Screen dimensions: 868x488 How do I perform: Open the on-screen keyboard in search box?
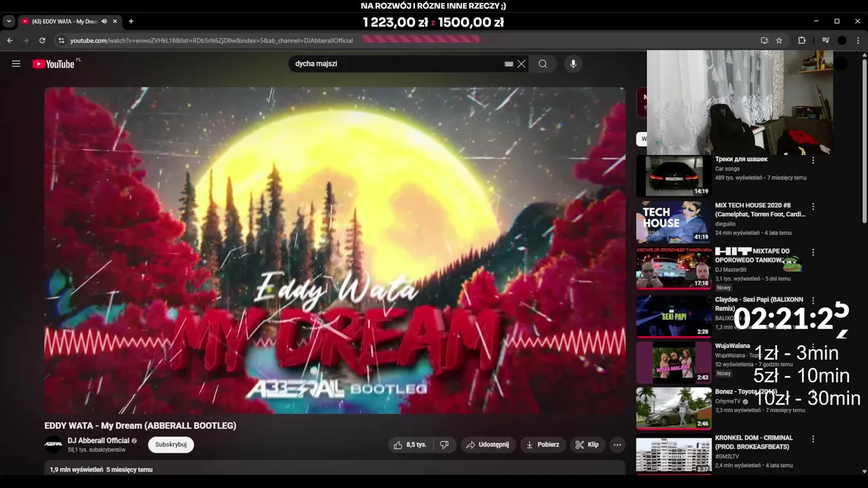(x=509, y=64)
